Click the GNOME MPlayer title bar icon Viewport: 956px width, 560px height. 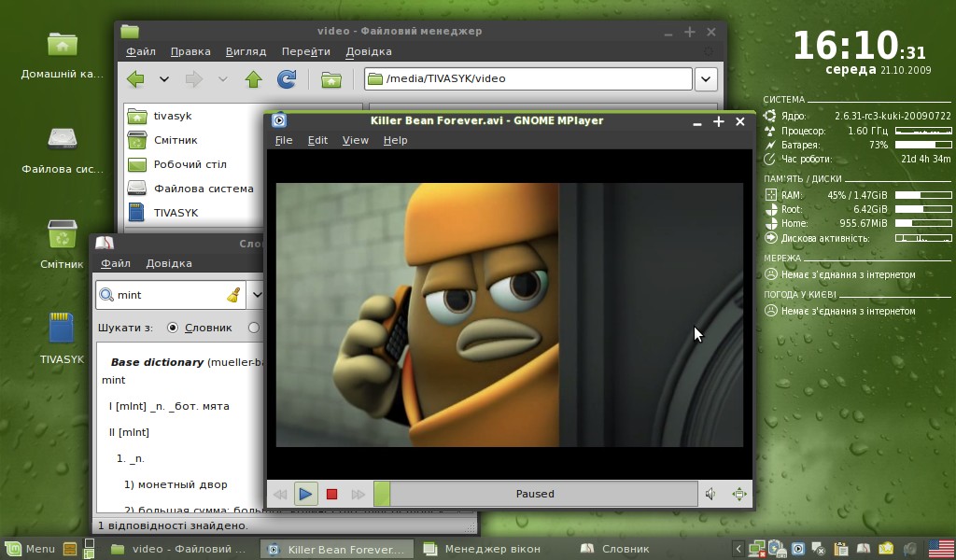[278, 120]
